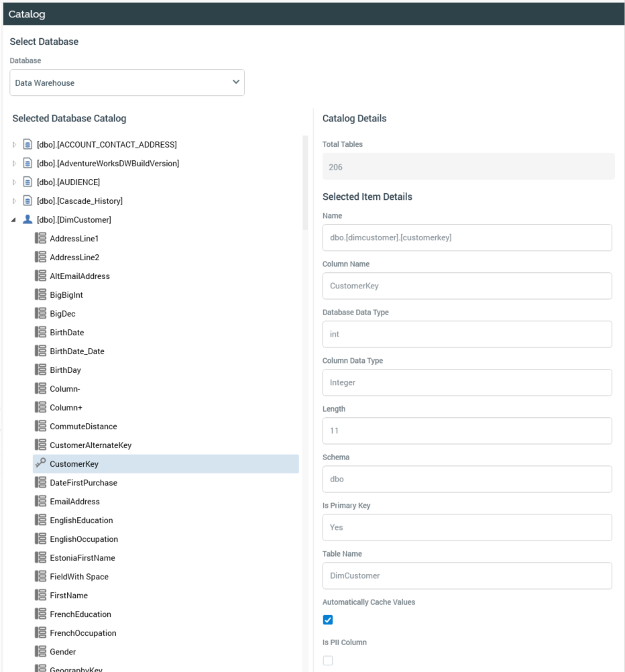Expand the [dbo].[AdventureWorksDWBuildVersion] node

(15, 164)
